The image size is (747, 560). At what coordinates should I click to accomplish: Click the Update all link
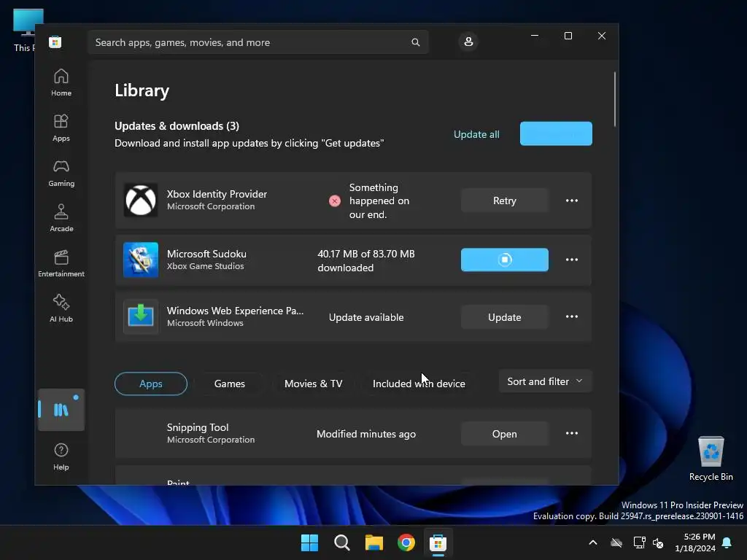pos(476,134)
